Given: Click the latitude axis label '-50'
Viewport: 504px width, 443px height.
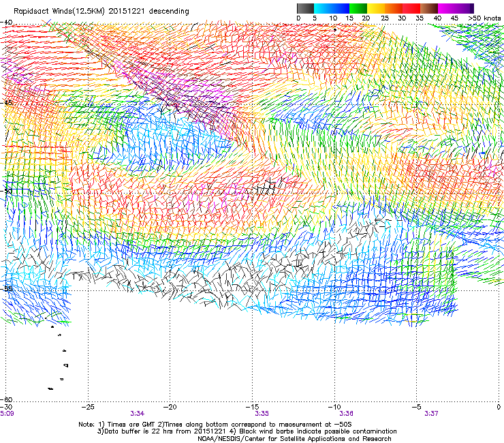Looking at the screenshot, I should [7, 191].
